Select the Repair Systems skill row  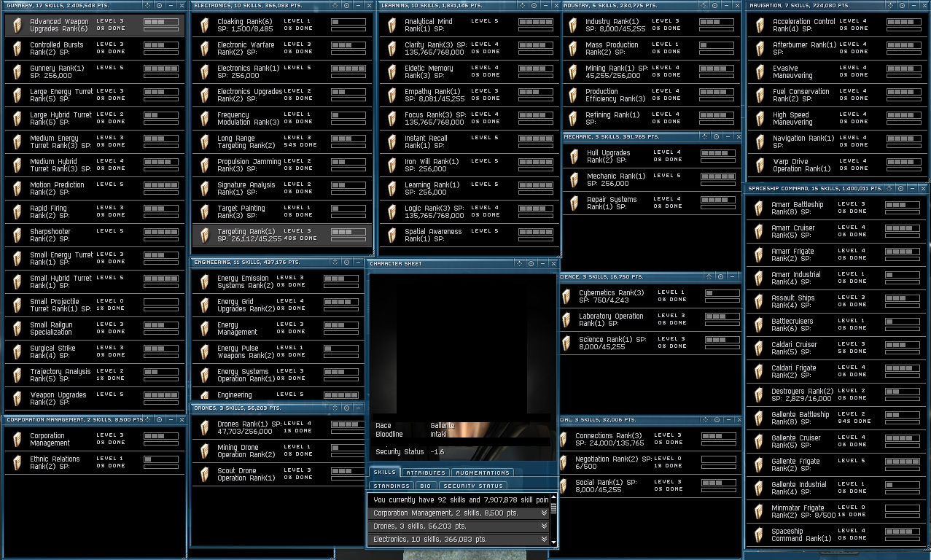coord(651,203)
